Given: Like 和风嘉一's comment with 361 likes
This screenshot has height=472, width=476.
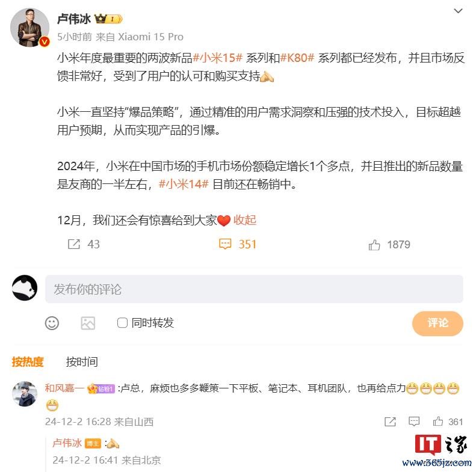Looking at the screenshot, I should tap(437, 421).
